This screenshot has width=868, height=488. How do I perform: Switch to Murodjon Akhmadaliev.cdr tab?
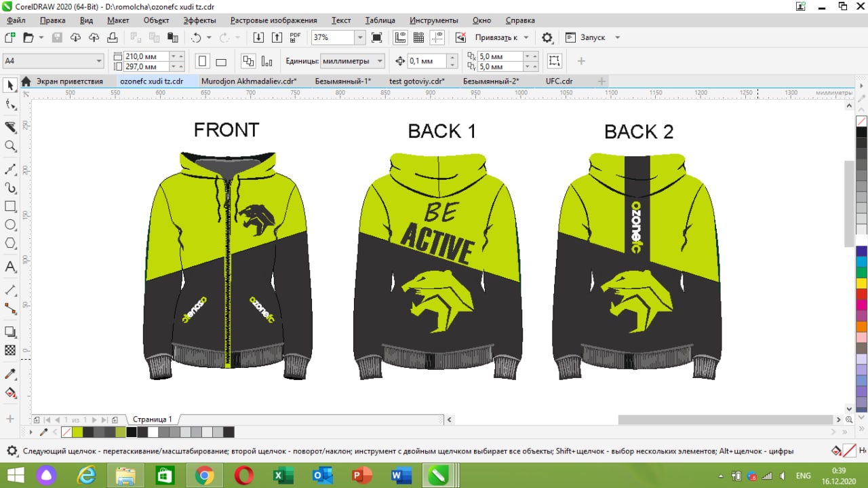pos(249,81)
